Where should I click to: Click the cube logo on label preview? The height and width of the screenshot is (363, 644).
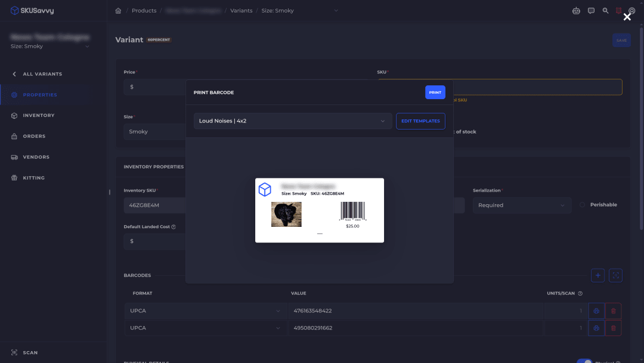point(265,189)
